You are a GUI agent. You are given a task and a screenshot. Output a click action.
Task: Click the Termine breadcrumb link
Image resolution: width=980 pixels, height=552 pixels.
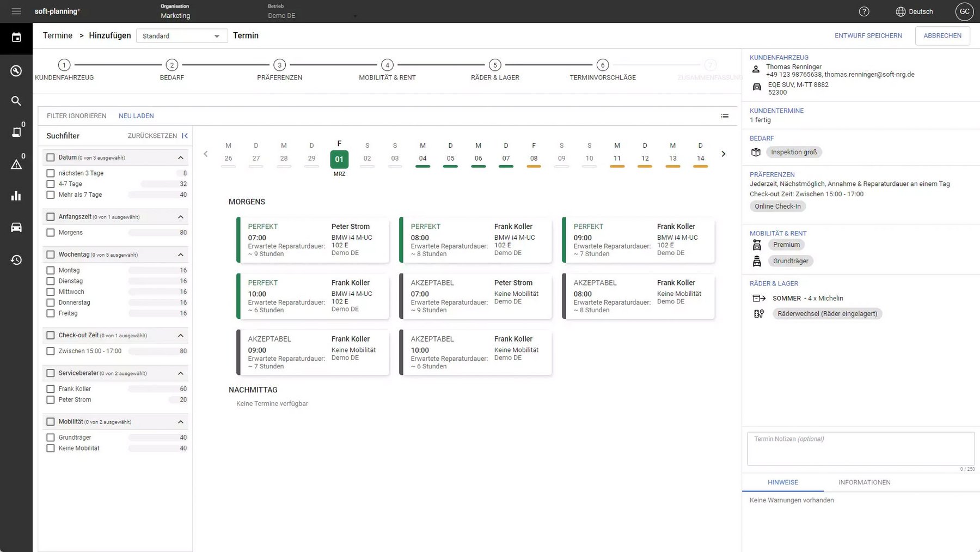58,35
